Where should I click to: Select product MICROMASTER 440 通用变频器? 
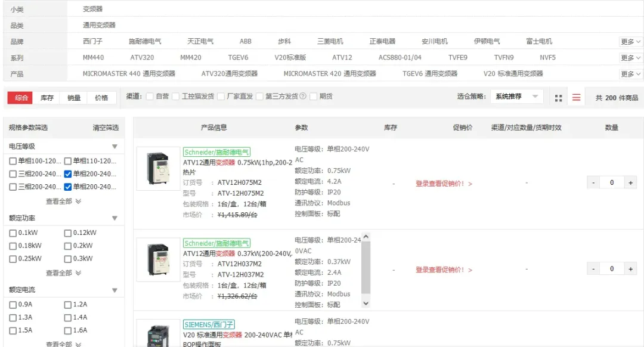click(129, 74)
